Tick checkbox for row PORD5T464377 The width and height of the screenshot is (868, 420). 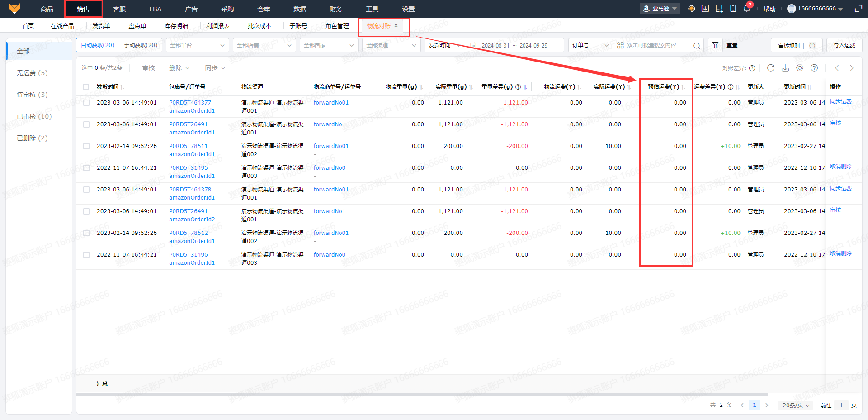coord(86,103)
